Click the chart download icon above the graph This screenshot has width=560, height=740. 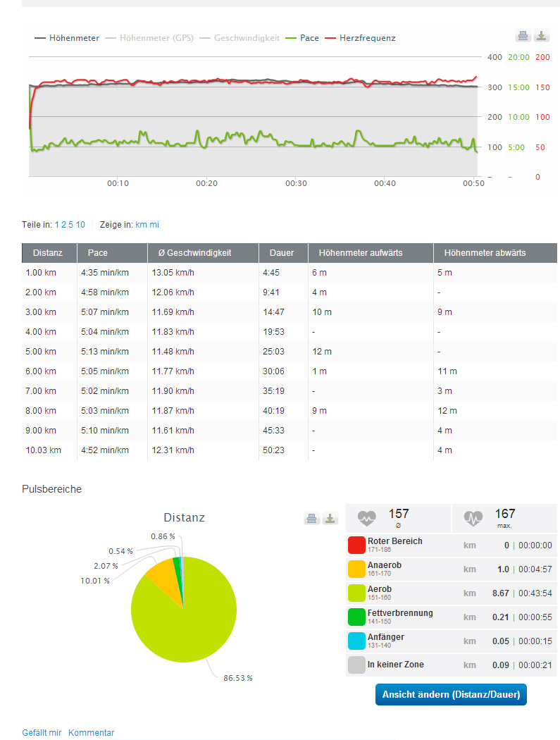pyautogui.click(x=541, y=36)
